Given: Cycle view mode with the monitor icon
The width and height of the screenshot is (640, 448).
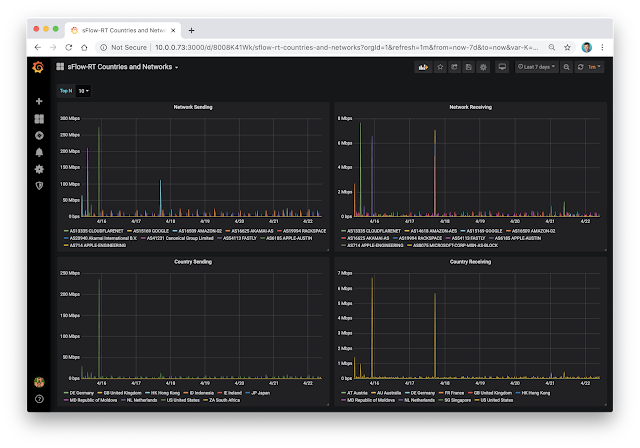Looking at the screenshot, I should pyautogui.click(x=502, y=67).
